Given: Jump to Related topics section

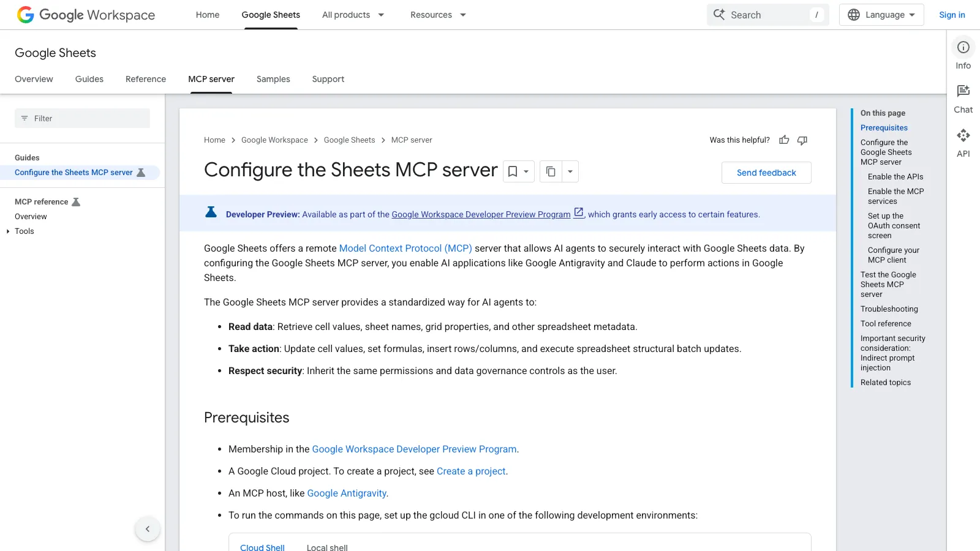Looking at the screenshot, I should (x=885, y=383).
